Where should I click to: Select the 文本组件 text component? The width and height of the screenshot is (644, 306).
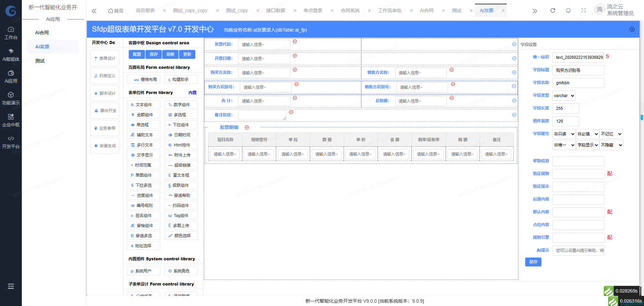pyautogui.click(x=143, y=104)
